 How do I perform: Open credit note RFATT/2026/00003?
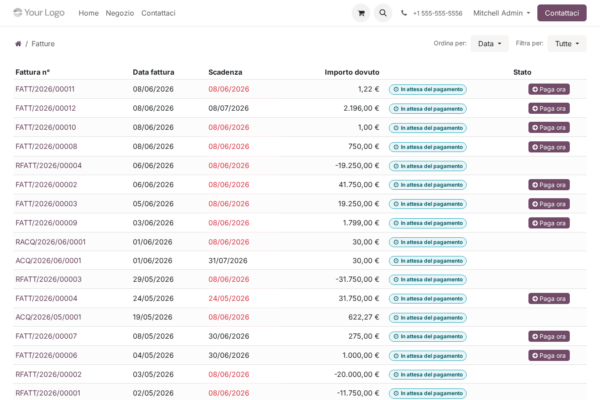coord(49,279)
